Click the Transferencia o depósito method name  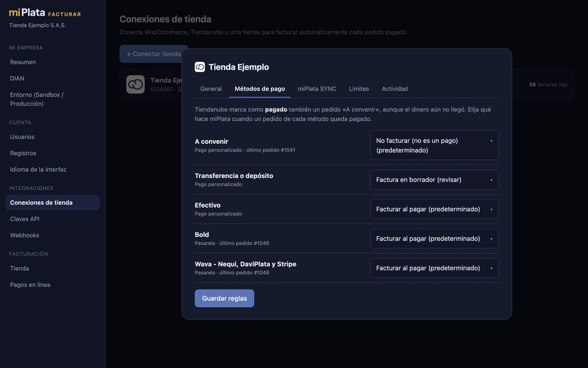click(x=234, y=176)
